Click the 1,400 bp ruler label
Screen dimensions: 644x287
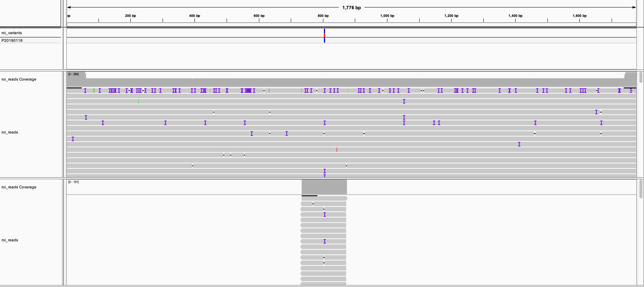pos(515,16)
